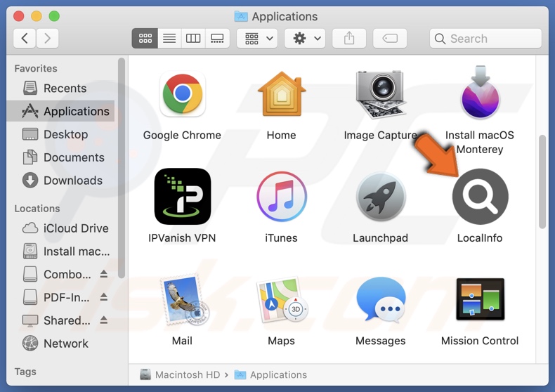
Task: Switch to gallery view
Action: pyautogui.click(x=217, y=38)
